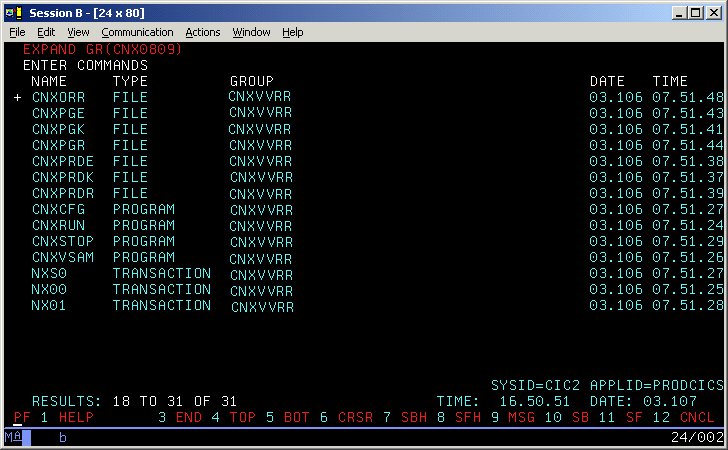Viewport: 728px width, 450px height.
Task: Click the TIME: 16.50.51 status text
Action: click(x=503, y=401)
